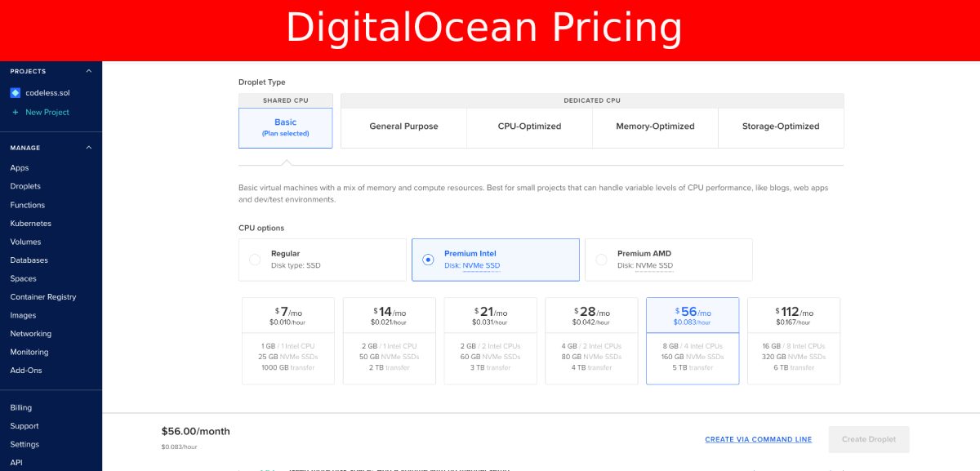Select the $7/mo pricing plan card
980x471 pixels.
point(288,340)
